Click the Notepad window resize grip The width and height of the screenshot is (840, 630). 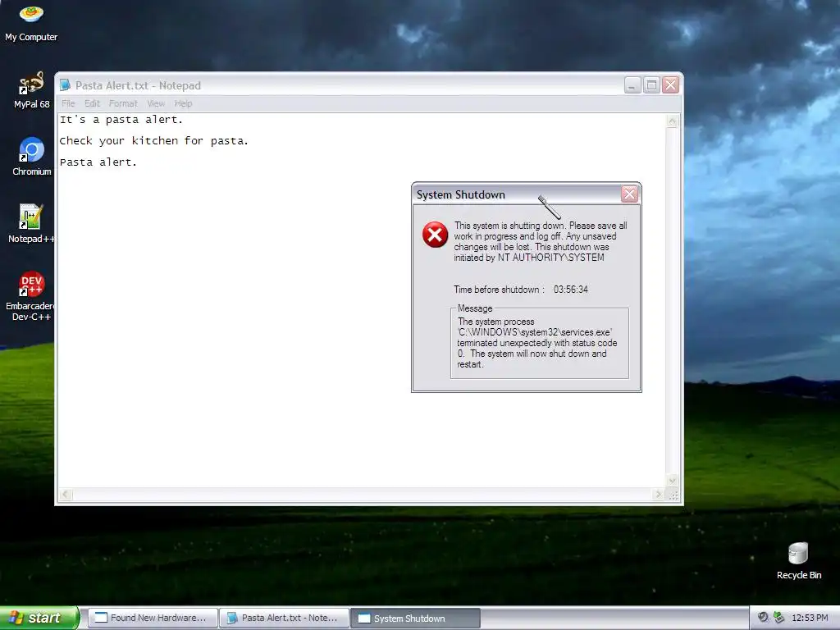pos(673,495)
